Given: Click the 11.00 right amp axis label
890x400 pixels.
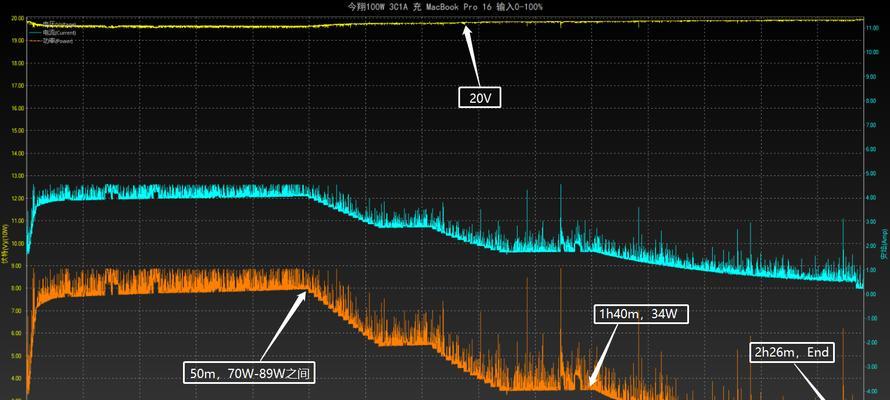Looking at the screenshot, I should pyautogui.click(x=872, y=27).
